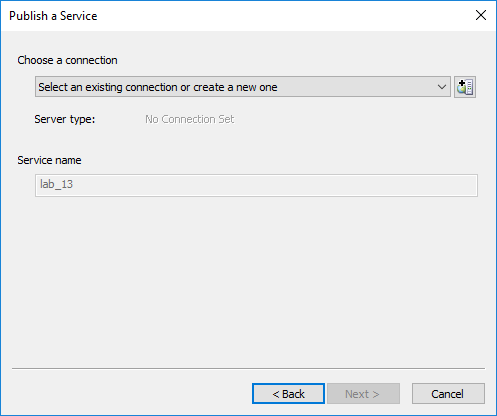Click into the Service name field
This screenshot has height=416, width=497.
[x=256, y=185]
